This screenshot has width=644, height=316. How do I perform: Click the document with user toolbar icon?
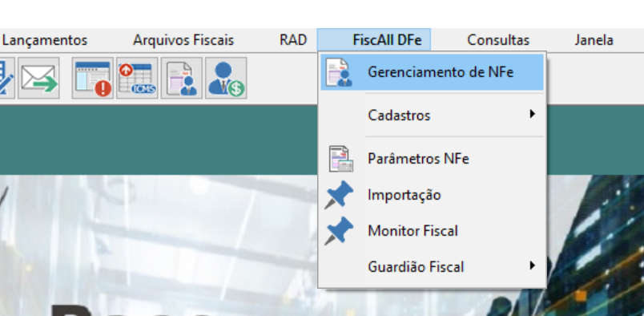[182, 78]
